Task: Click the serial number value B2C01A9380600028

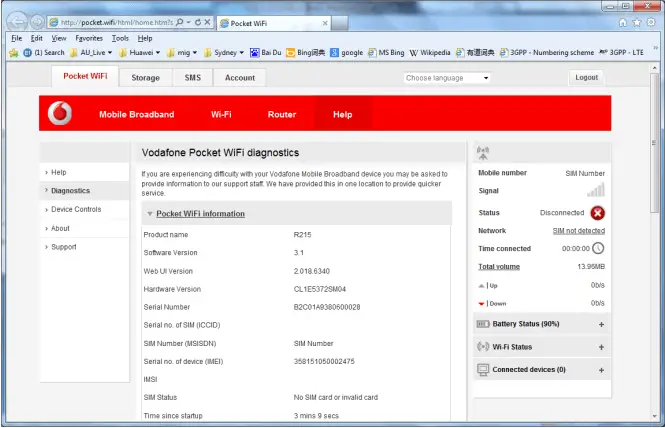Action: click(x=327, y=307)
